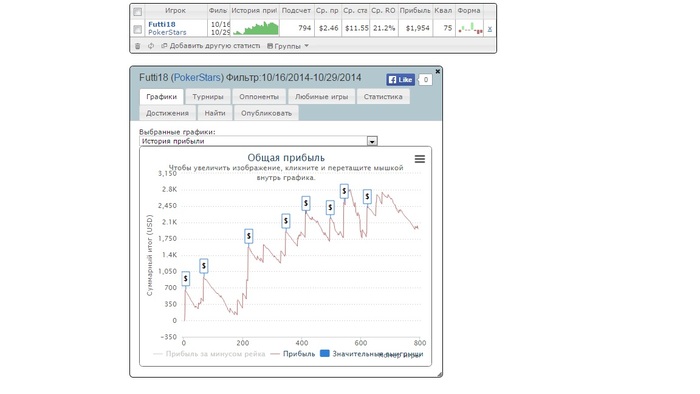Screen dimensions: 700x394
Task: Click the $ marker above the 1,050 level
Action: coord(204,266)
